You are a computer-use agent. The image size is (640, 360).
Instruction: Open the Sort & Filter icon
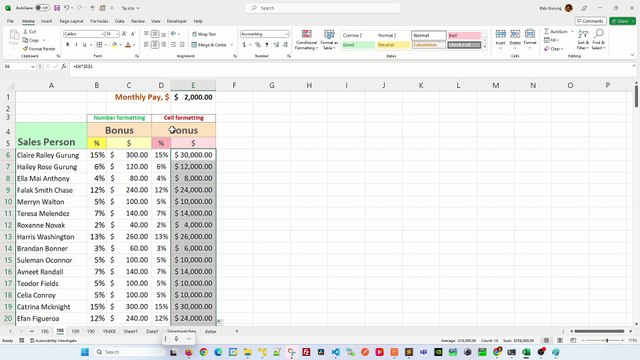tap(583, 34)
